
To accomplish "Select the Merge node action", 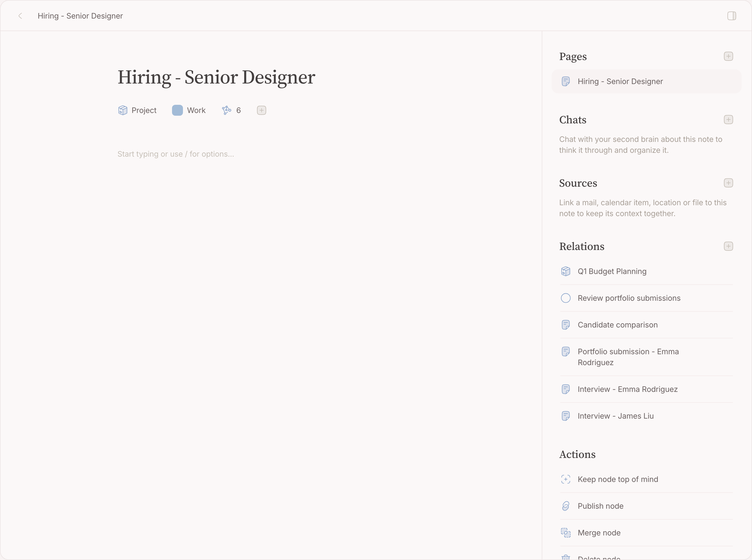I will click(646, 533).
